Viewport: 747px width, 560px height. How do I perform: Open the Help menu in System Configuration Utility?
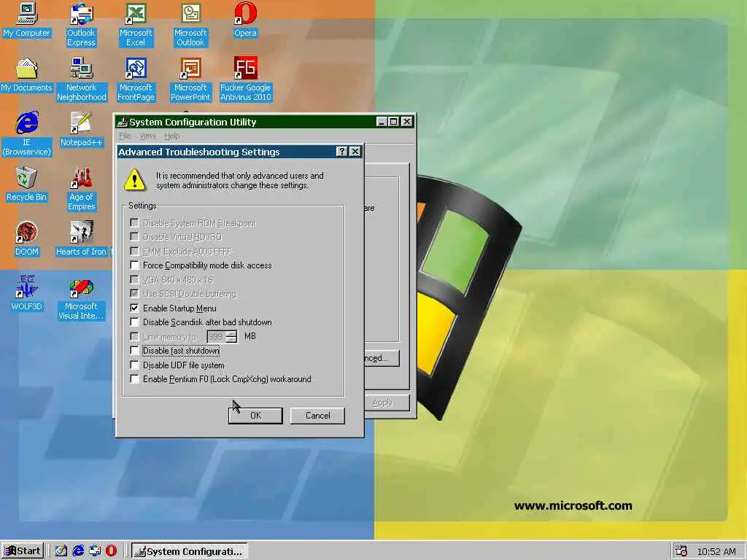coord(172,136)
